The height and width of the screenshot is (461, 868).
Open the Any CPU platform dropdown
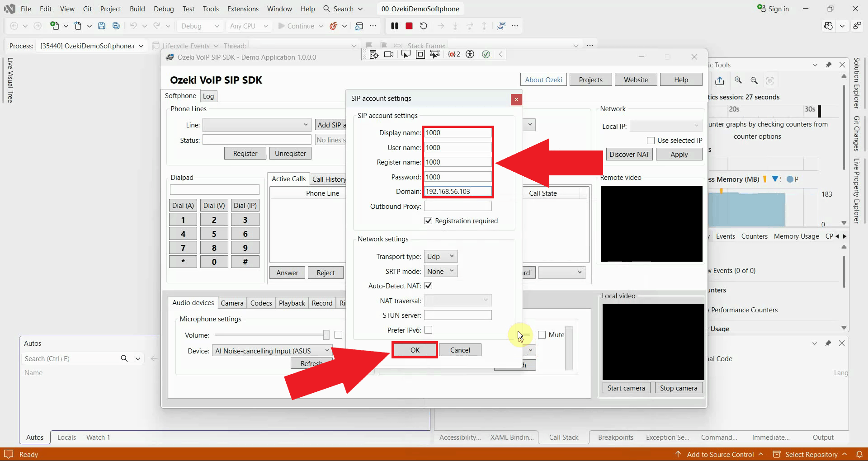(249, 26)
